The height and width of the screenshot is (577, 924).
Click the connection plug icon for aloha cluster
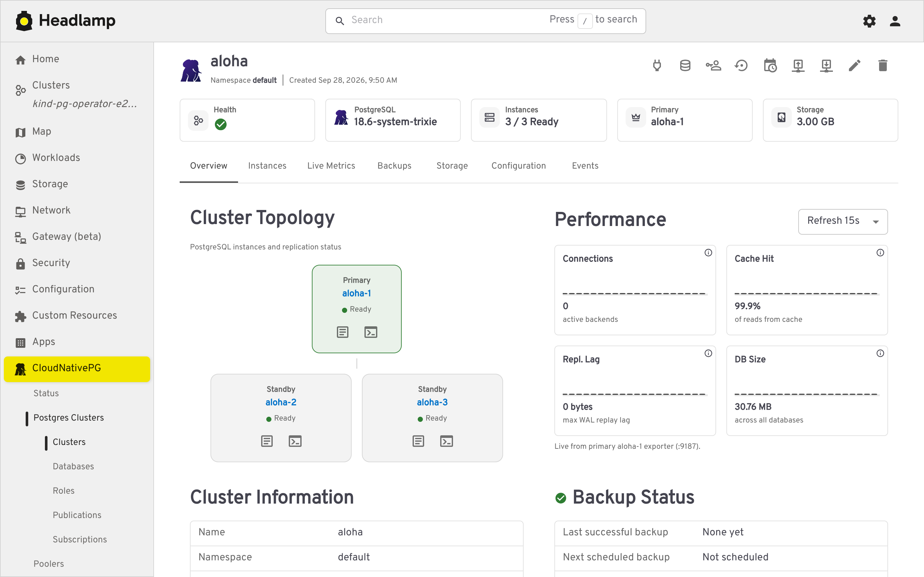[x=657, y=66]
